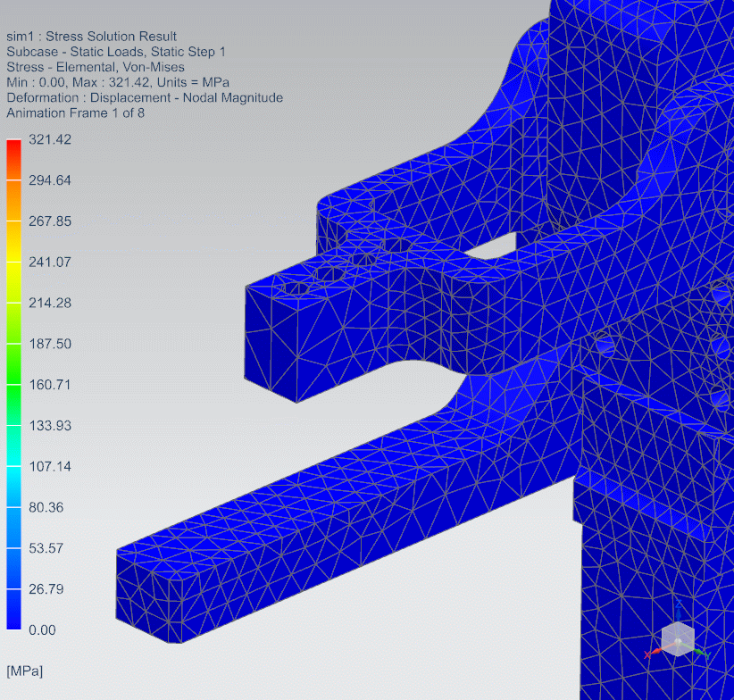Click 'Deformation : Displacement - Nodal Magnitude' text
The image size is (734, 700).
(x=144, y=97)
